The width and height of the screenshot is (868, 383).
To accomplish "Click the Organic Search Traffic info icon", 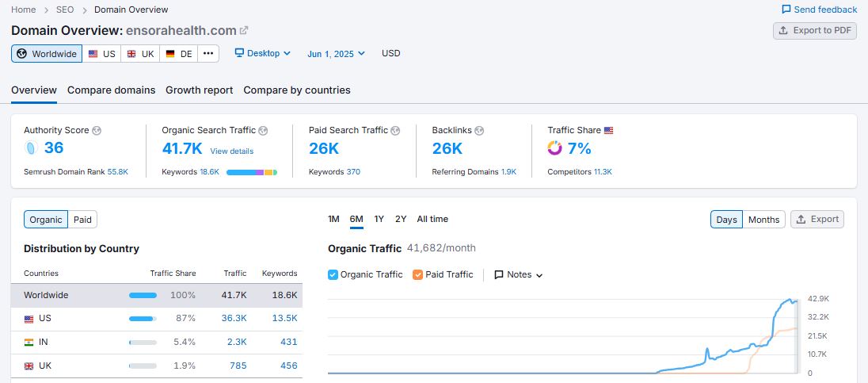I will [263, 130].
